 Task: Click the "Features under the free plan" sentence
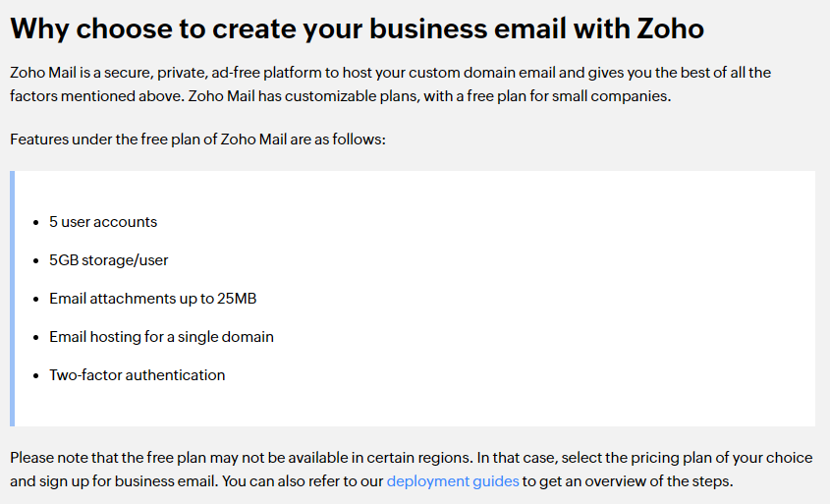point(197,140)
